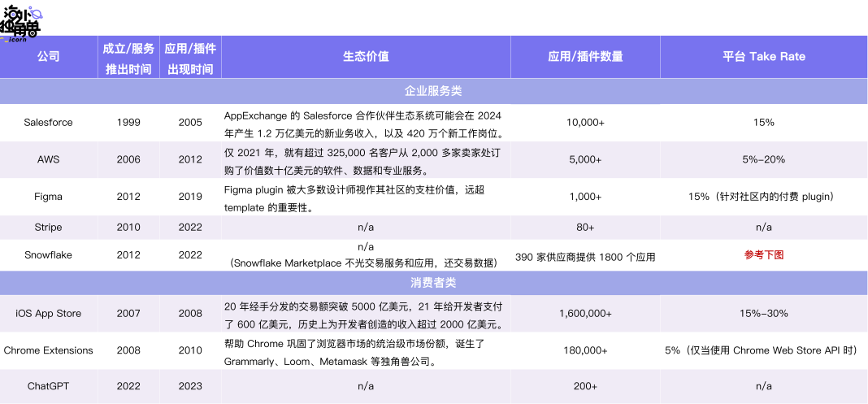Click the year 2006 in AWS row

[x=128, y=159]
